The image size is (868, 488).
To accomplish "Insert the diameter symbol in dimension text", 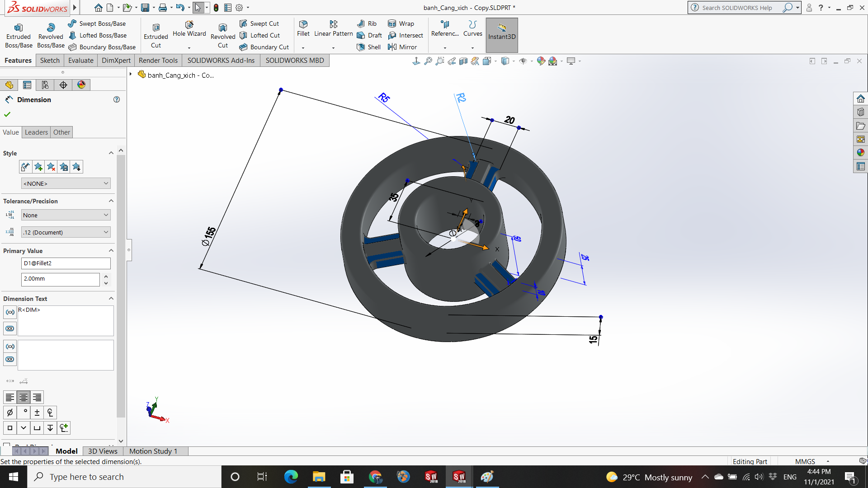I will click(10, 413).
